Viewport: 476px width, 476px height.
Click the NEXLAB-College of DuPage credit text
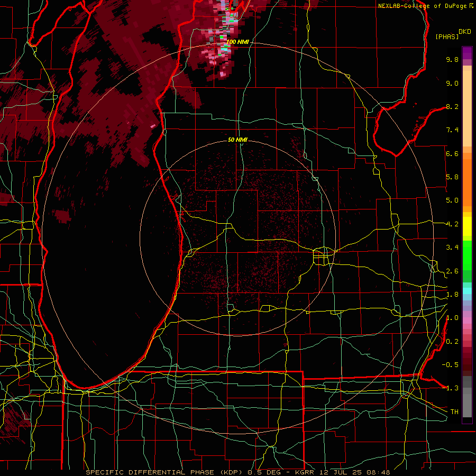[x=423, y=6]
